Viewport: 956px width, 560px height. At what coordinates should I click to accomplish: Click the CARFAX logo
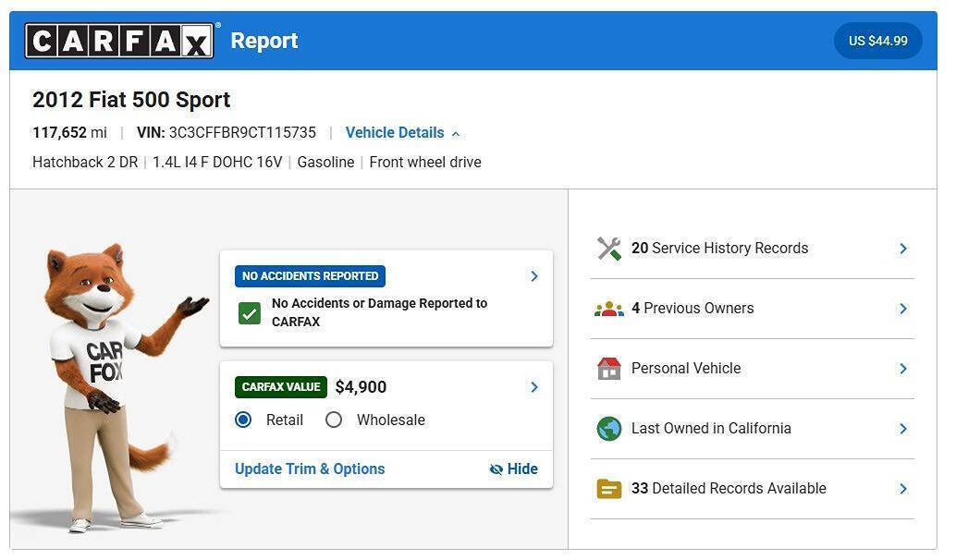click(x=119, y=41)
